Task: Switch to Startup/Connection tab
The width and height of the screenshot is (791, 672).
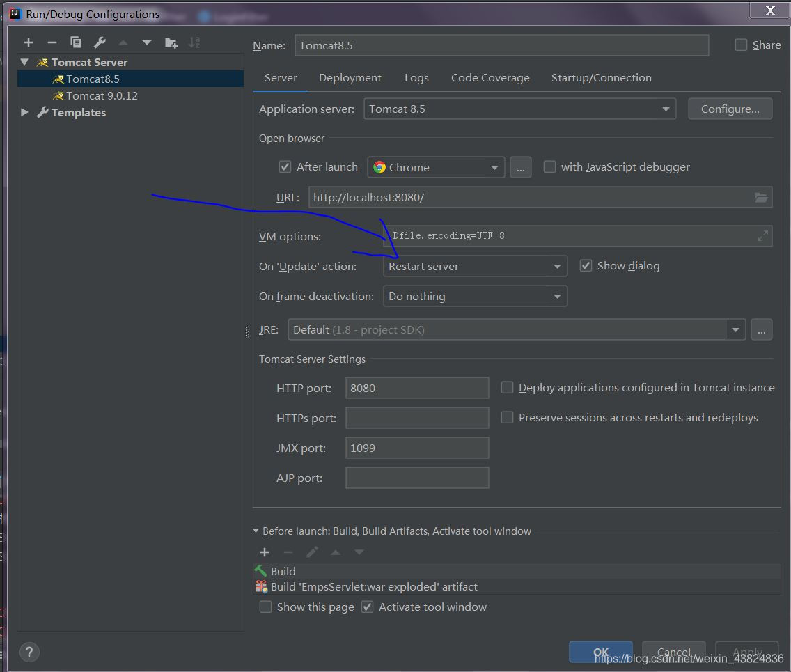Action: point(602,78)
